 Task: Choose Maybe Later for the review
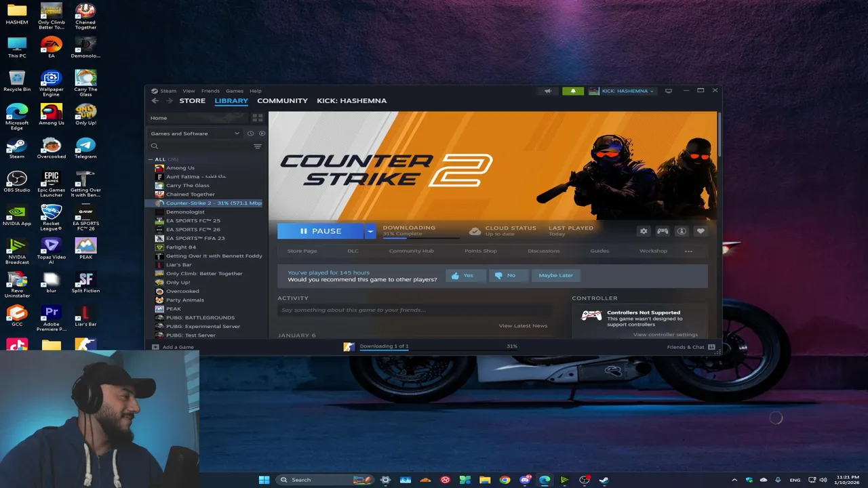coord(555,275)
